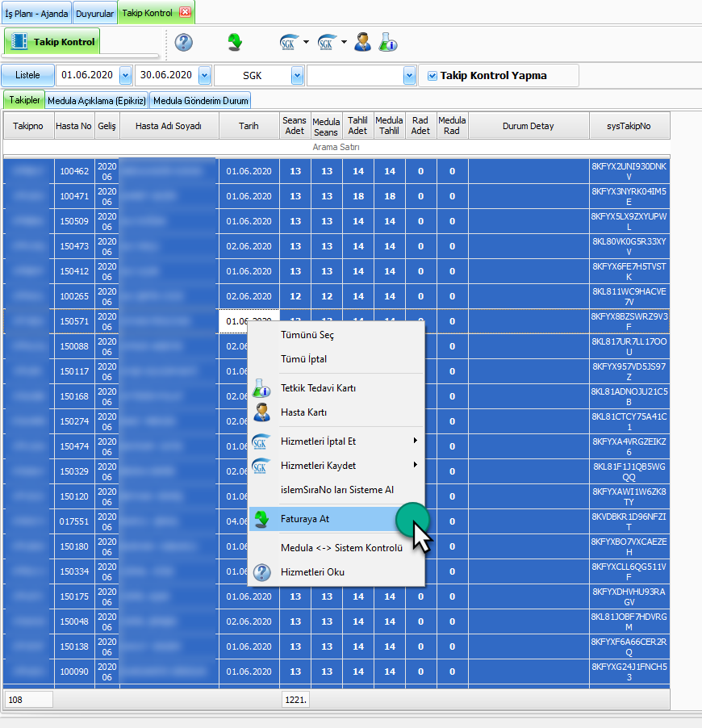Expand Hizmetleri İptal Et submenu arrow
Viewport: 702px width, 728px height.
[416, 440]
